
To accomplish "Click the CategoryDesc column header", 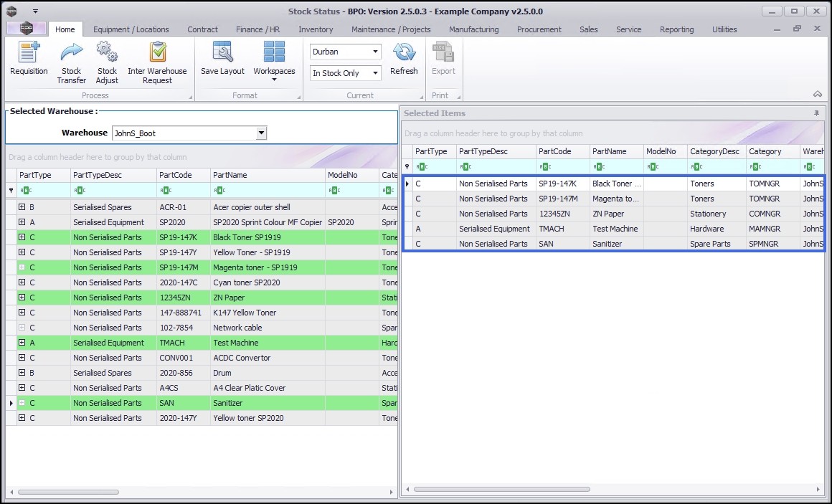I will click(x=714, y=151).
